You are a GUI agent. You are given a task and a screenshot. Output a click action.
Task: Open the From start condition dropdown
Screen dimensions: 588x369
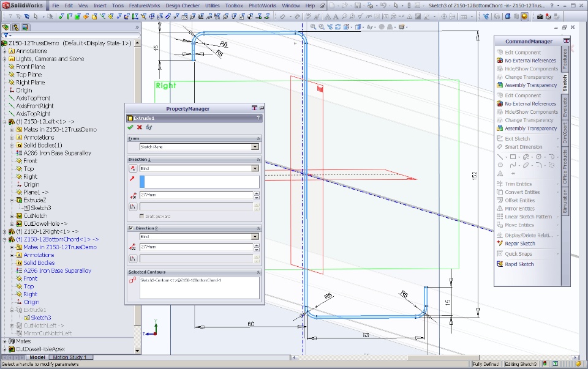tap(255, 147)
